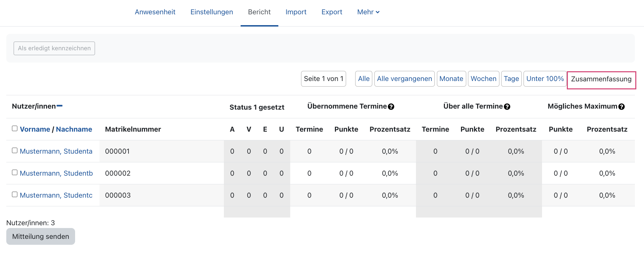The width and height of the screenshot is (644, 257).
Task: Open help icon beside Über alle Termine
Action: (507, 107)
